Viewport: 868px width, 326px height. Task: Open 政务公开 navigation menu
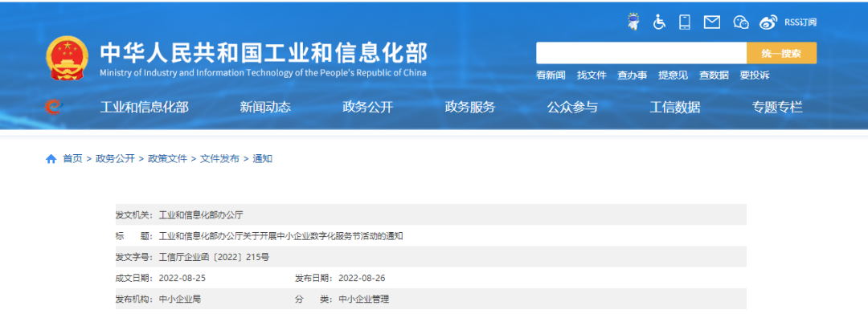368,107
